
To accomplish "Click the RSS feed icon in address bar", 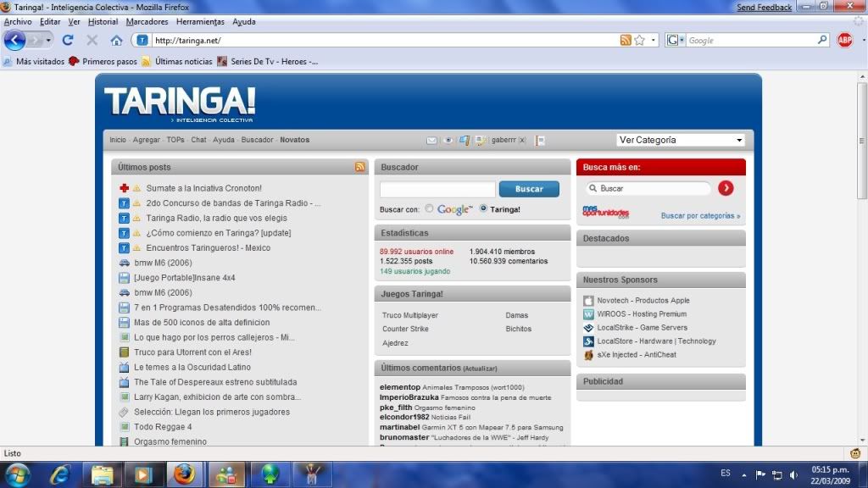I will click(x=626, y=41).
